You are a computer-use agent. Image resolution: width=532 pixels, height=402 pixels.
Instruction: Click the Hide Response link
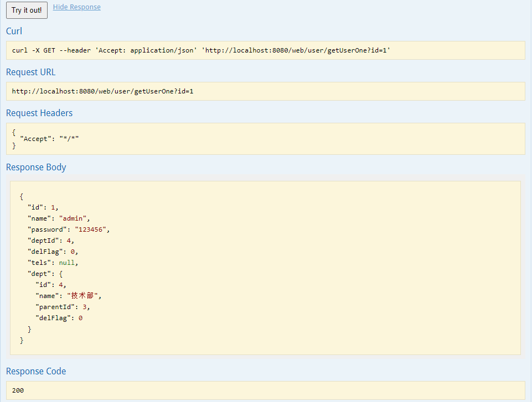(77, 7)
